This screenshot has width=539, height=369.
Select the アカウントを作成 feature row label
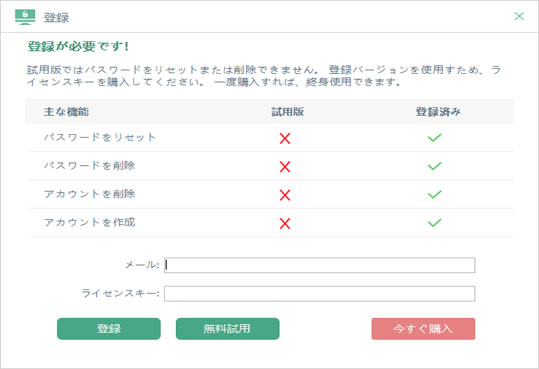pyautogui.click(x=89, y=222)
